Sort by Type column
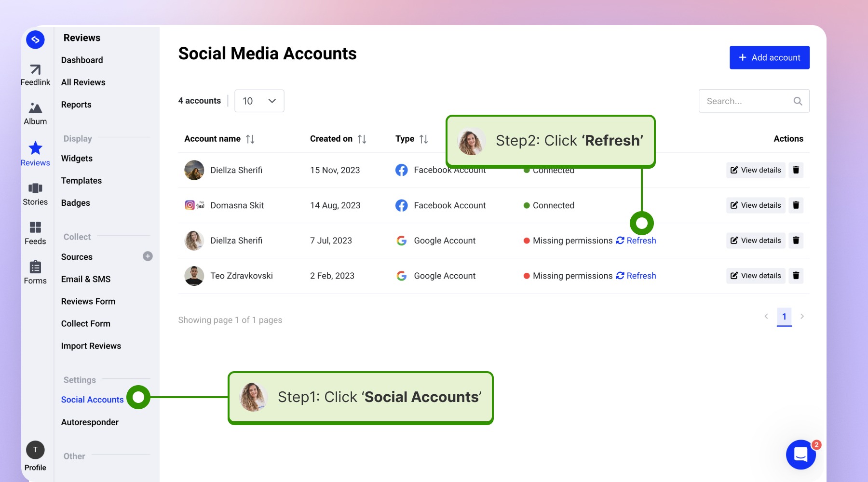The image size is (868, 482). pos(423,139)
